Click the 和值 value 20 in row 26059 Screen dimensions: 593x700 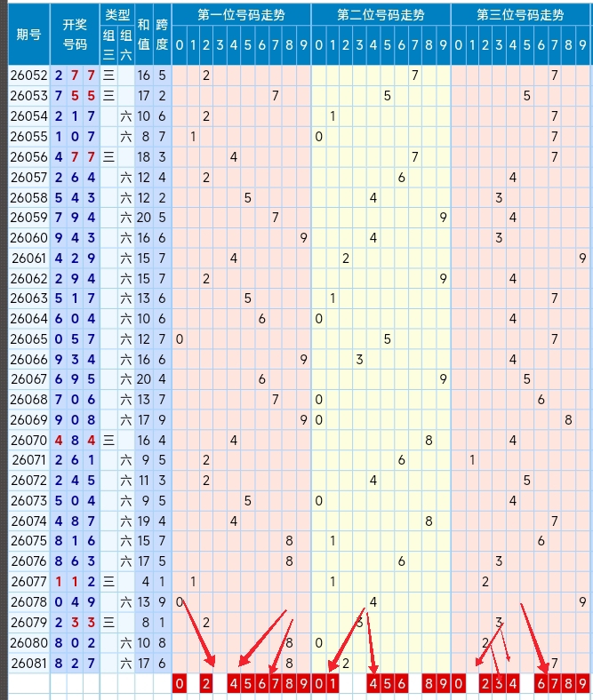point(143,218)
